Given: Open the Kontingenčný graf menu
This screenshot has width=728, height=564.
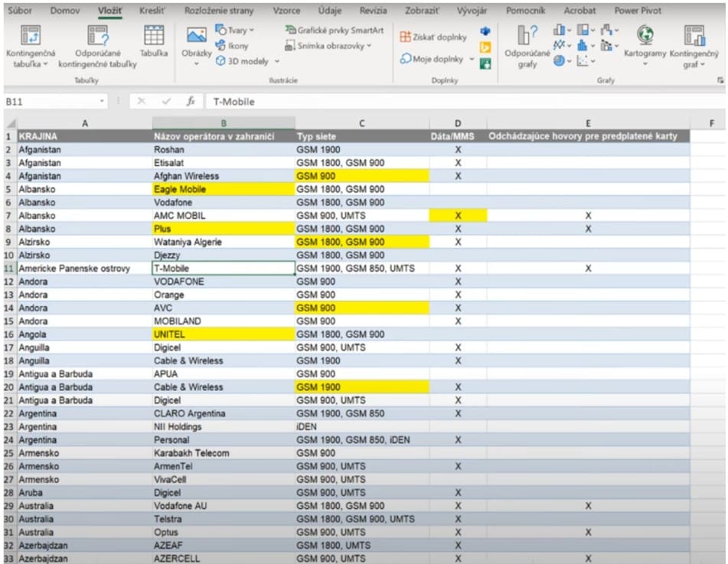Looking at the screenshot, I should point(694,47).
